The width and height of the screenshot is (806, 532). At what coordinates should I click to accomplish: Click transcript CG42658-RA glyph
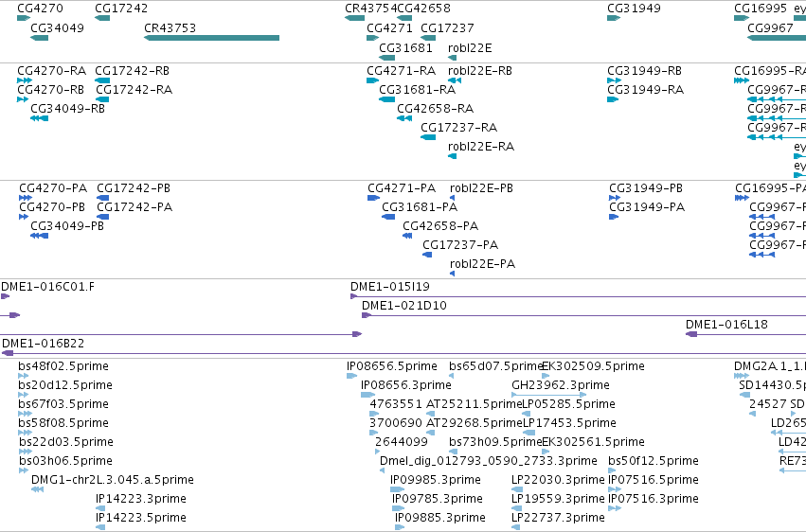coord(404,118)
